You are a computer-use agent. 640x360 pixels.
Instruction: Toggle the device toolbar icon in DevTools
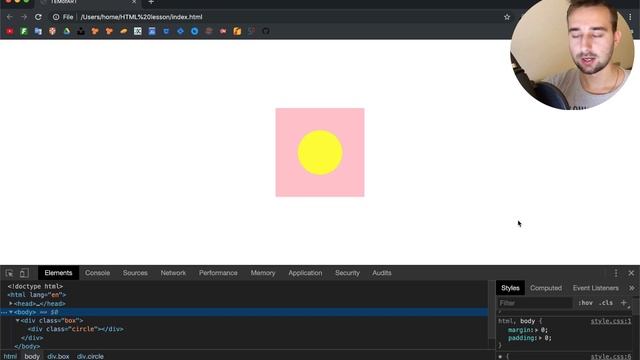click(24, 273)
